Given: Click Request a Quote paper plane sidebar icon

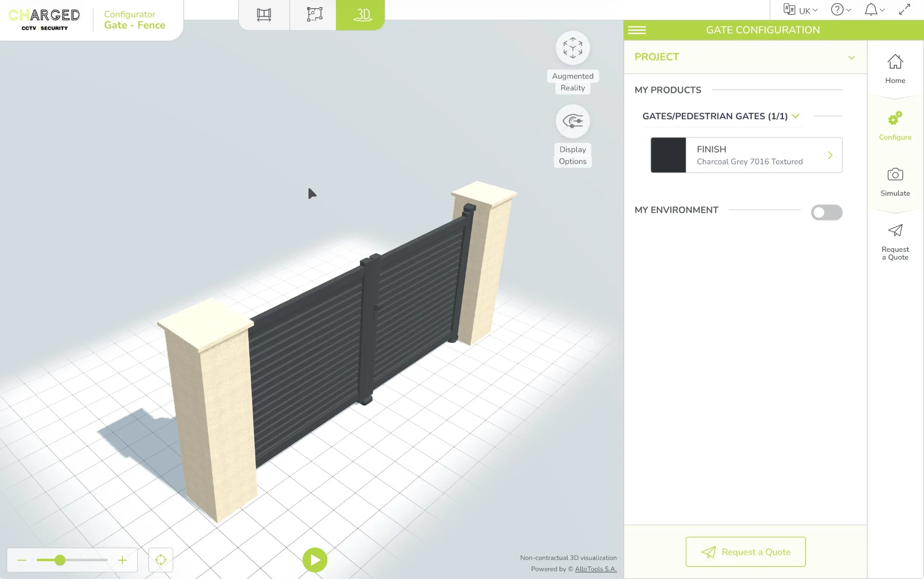Looking at the screenshot, I should click(895, 231).
